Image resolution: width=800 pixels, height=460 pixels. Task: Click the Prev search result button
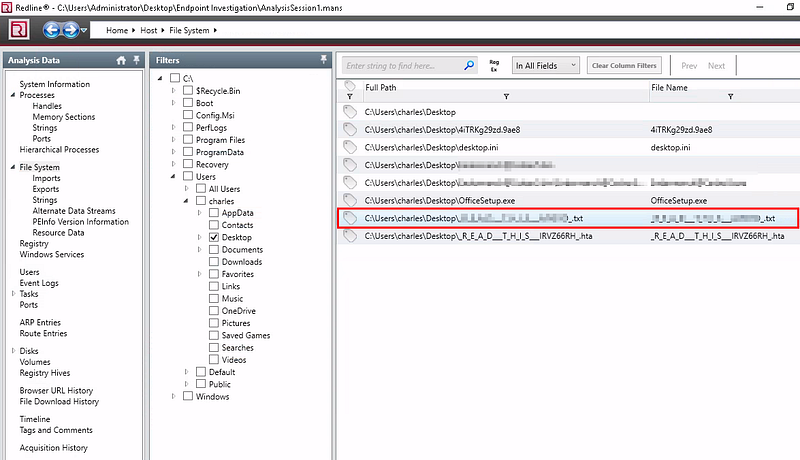pyautogui.click(x=689, y=66)
